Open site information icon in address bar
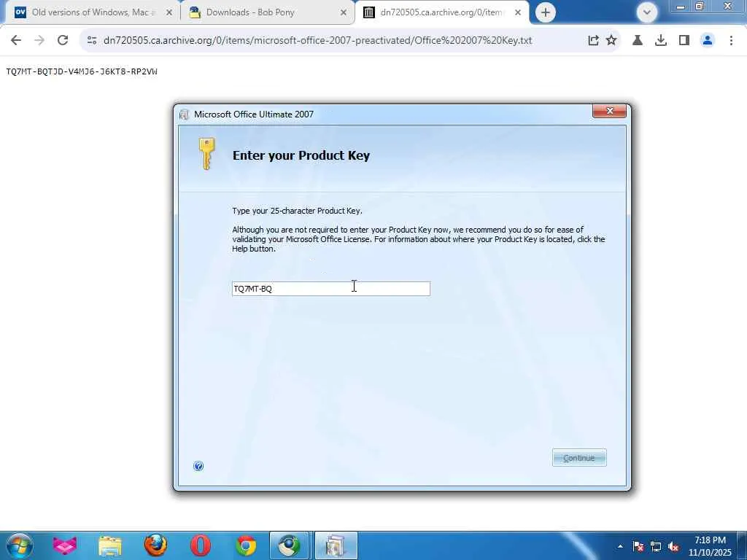This screenshot has height=560, width=747. [x=92, y=41]
